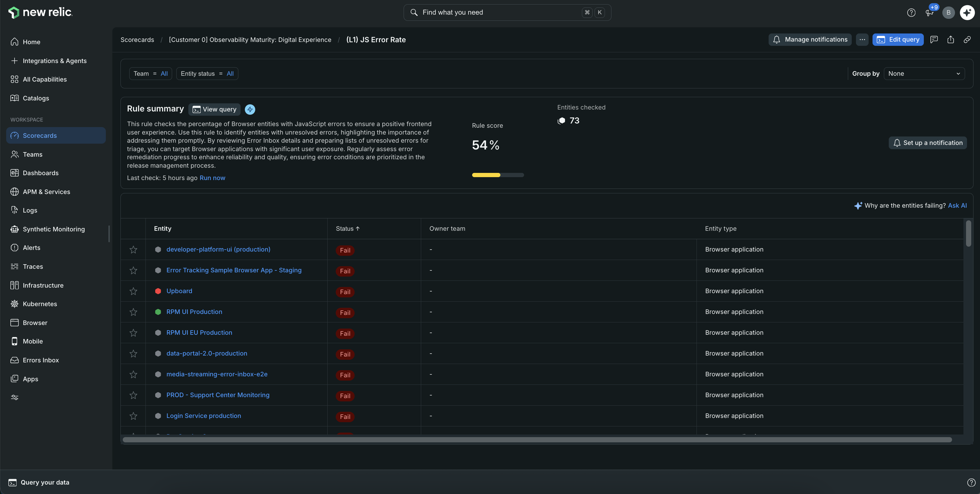Open Synthetic Monitoring
Viewport: 980px width, 494px height.
[x=56, y=229]
